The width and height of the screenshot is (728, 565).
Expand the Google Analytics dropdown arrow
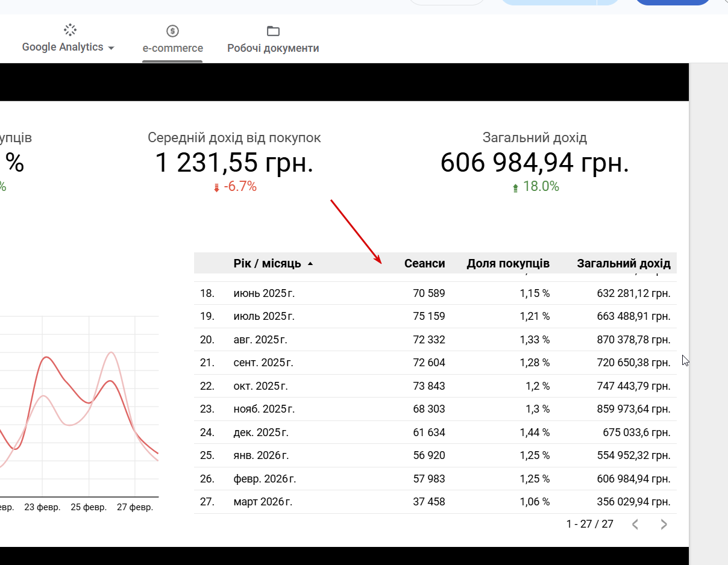click(x=111, y=48)
